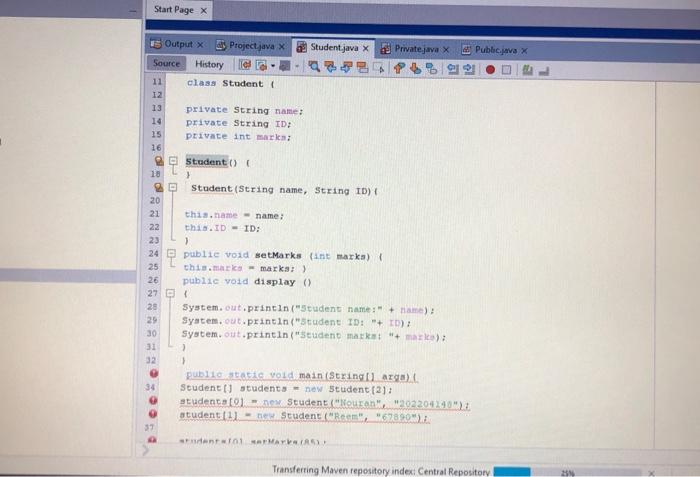Click 'Transferring Maven repository index' status text
This screenshot has height=477, width=700.
tap(381, 471)
